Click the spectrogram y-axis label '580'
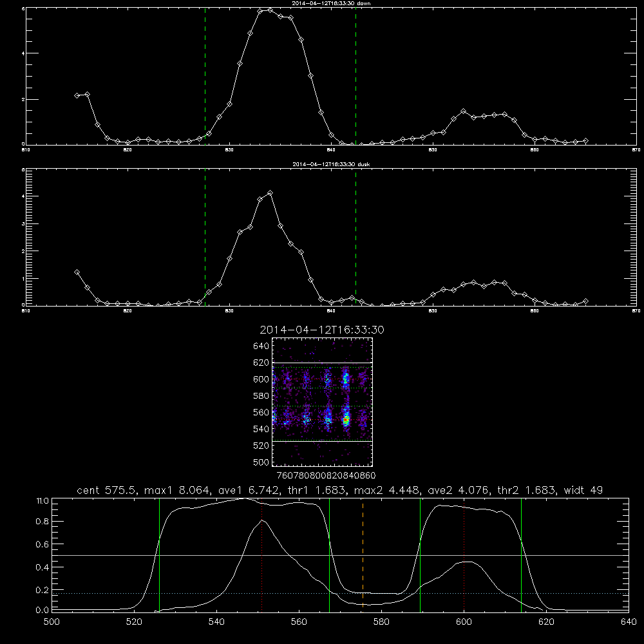 click(x=261, y=396)
